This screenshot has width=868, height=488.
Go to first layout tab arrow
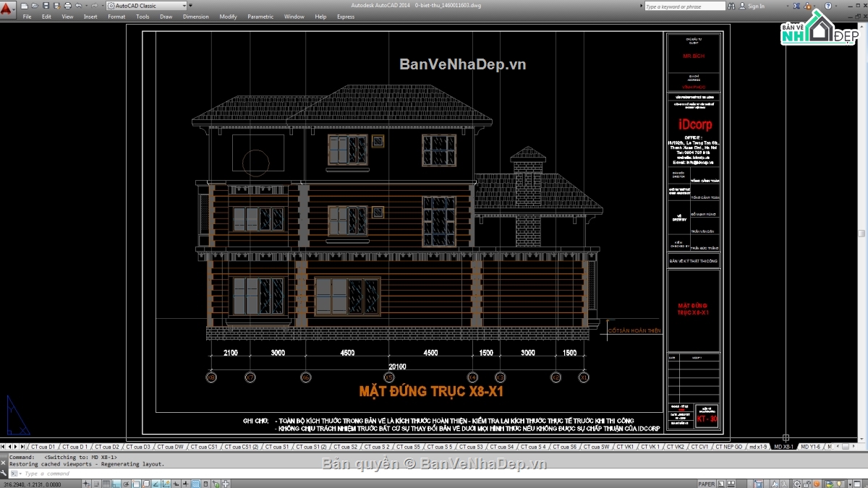pos(3,447)
